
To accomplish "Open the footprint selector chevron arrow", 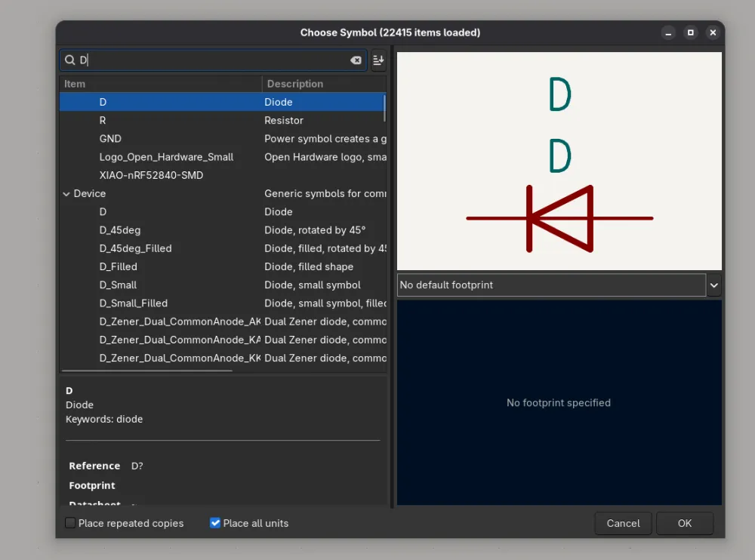I will coord(713,285).
